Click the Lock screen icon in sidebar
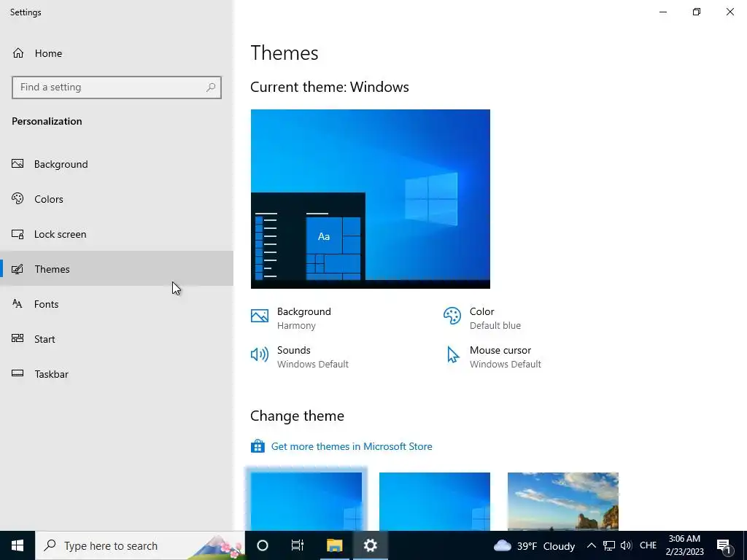This screenshot has width=747, height=560. click(18, 234)
